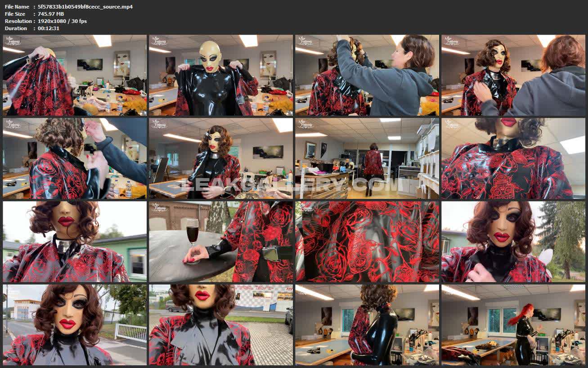Click the thumbnail of hoodie person fitting wig
This screenshot has height=368, width=588.
(x=367, y=75)
